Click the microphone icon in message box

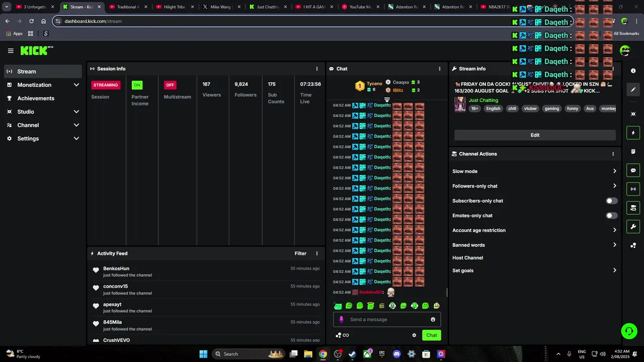coord(342,319)
